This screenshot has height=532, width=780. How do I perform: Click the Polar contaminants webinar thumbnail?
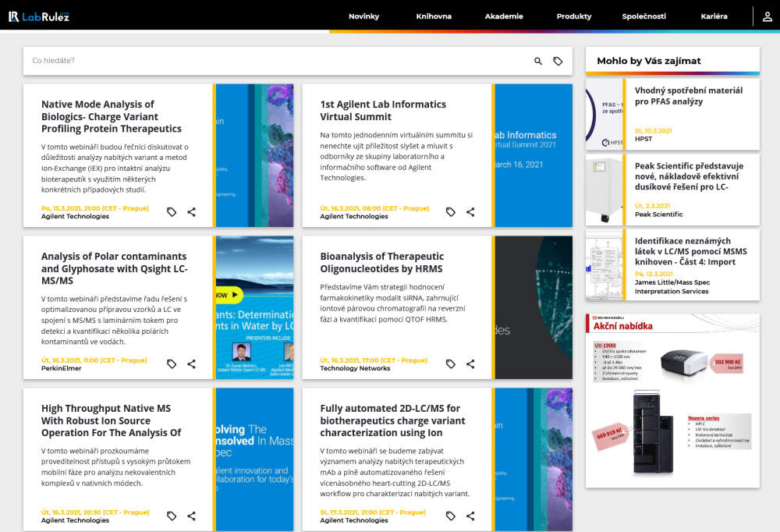pyautogui.click(x=255, y=307)
